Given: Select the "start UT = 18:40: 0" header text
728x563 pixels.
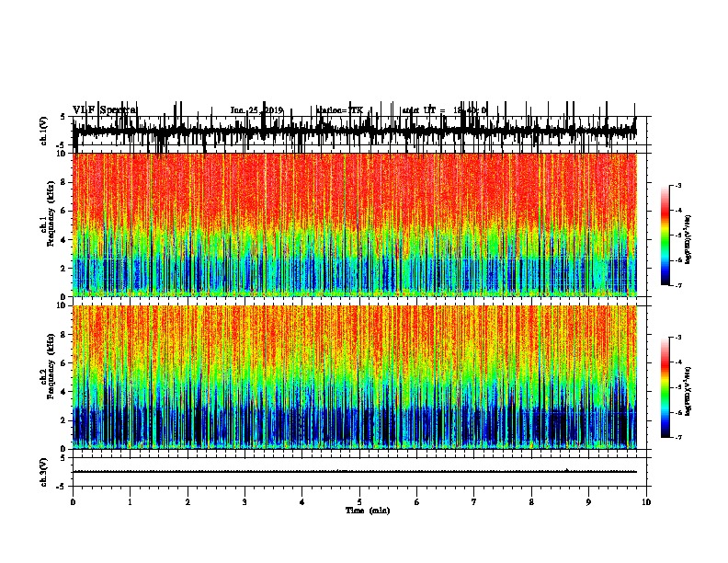Looking at the screenshot, I should (x=444, y=110).
